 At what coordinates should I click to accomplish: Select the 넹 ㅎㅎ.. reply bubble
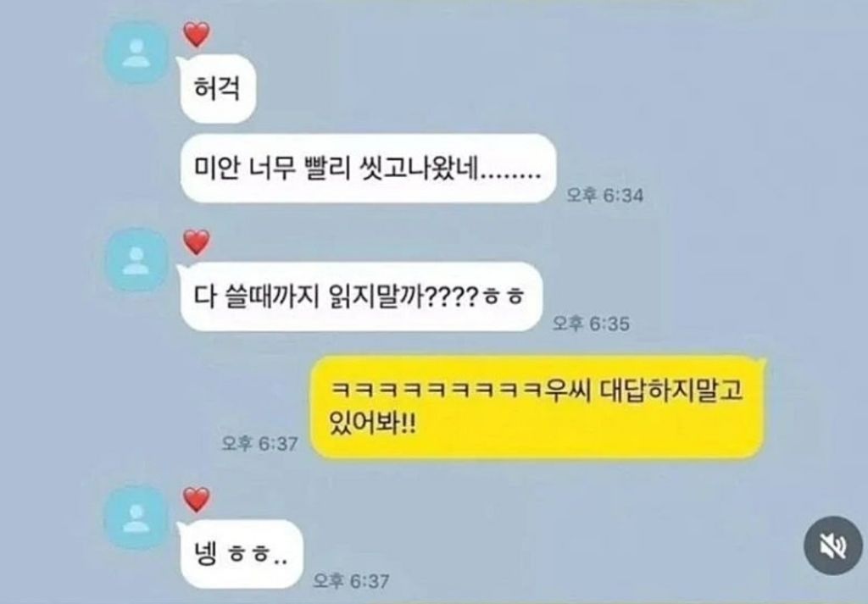click(242, 554)
